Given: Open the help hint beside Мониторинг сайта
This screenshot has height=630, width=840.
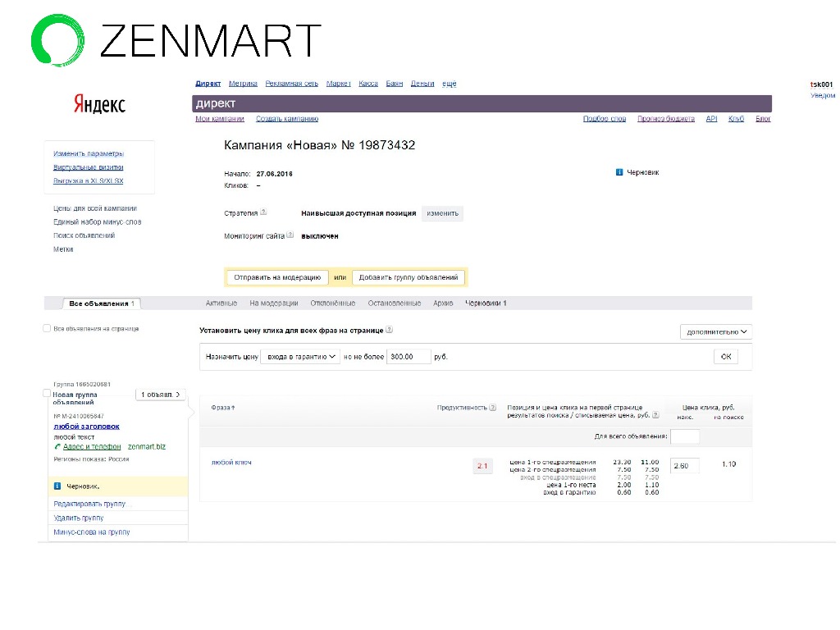Looking at the screenshot, I should 290,235.
